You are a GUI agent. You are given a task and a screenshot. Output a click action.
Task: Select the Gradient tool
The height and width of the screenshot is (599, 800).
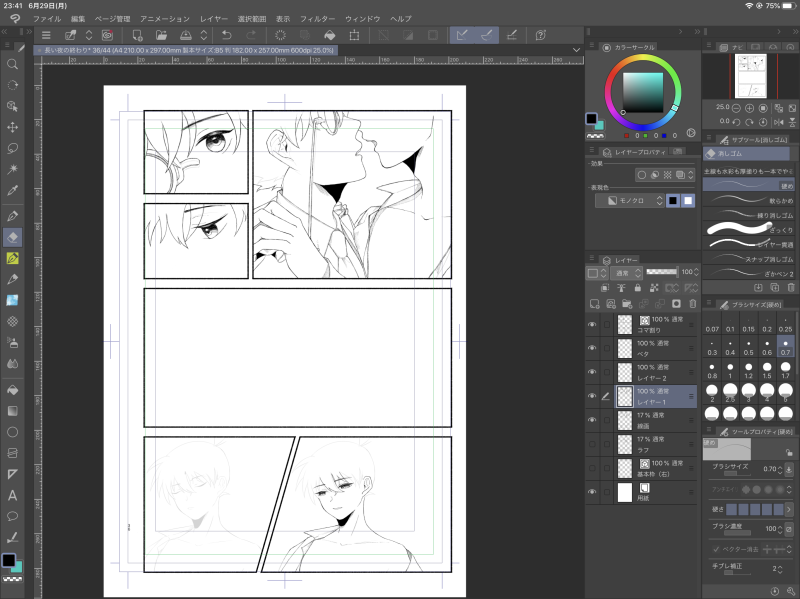pos(13,411)
